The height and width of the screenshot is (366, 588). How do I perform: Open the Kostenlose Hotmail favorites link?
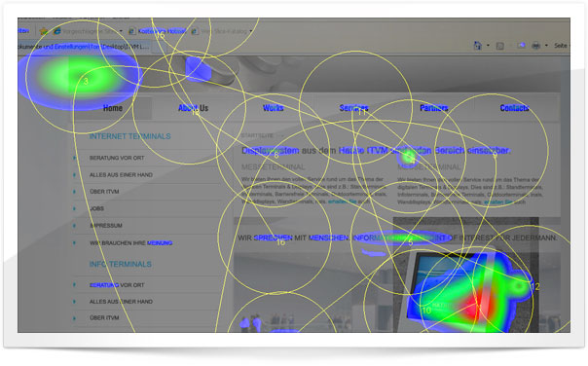pyautogui.click(x=162, y=31)
